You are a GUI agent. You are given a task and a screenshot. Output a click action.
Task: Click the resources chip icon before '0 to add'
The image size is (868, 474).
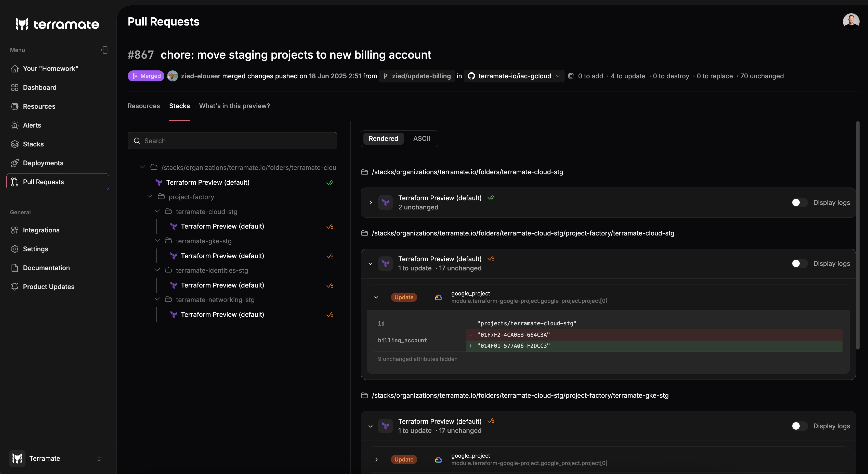570,76
